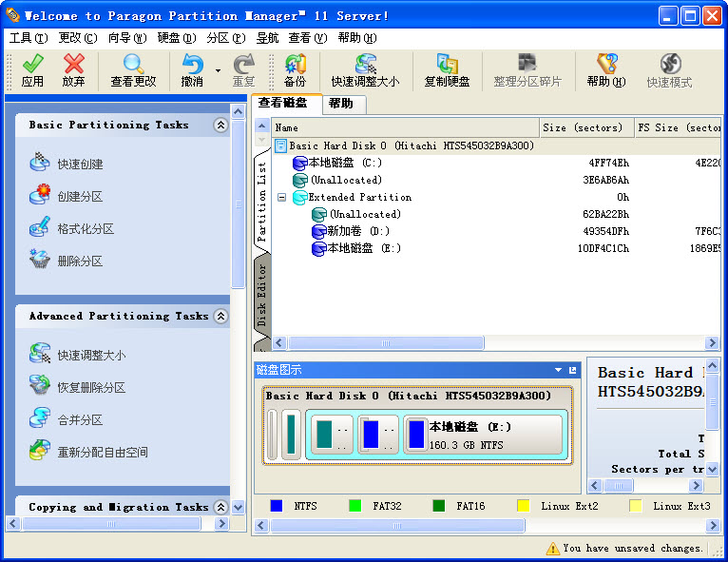This screenshot has height=562, width=728.
Task: Start 合并分区 in the Advanced Partitioning Tasks
Action: click(x=79, y=419)
